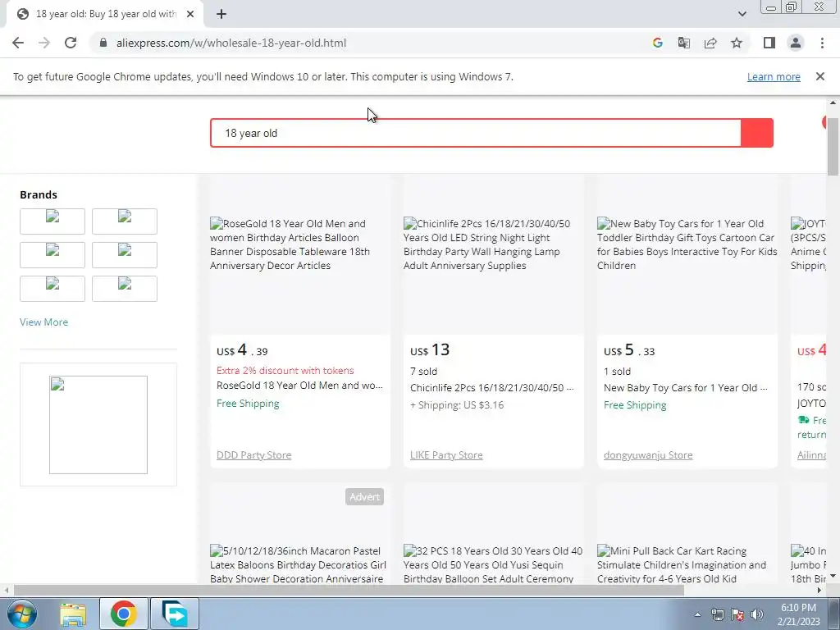The image size is (840, 630).
Task: Click View More brands link
Action: point(44,322)
